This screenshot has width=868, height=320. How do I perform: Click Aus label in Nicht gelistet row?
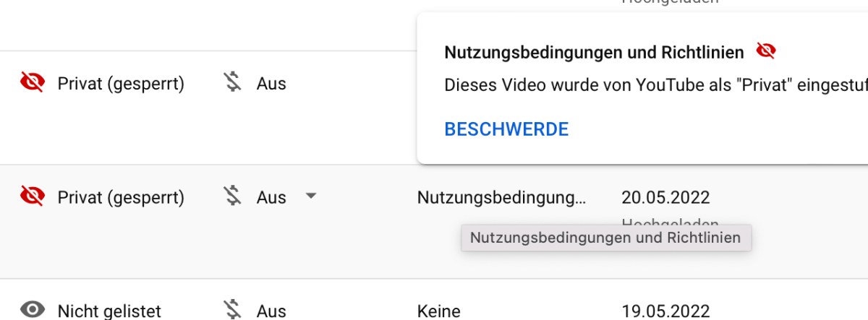(271, 311)
